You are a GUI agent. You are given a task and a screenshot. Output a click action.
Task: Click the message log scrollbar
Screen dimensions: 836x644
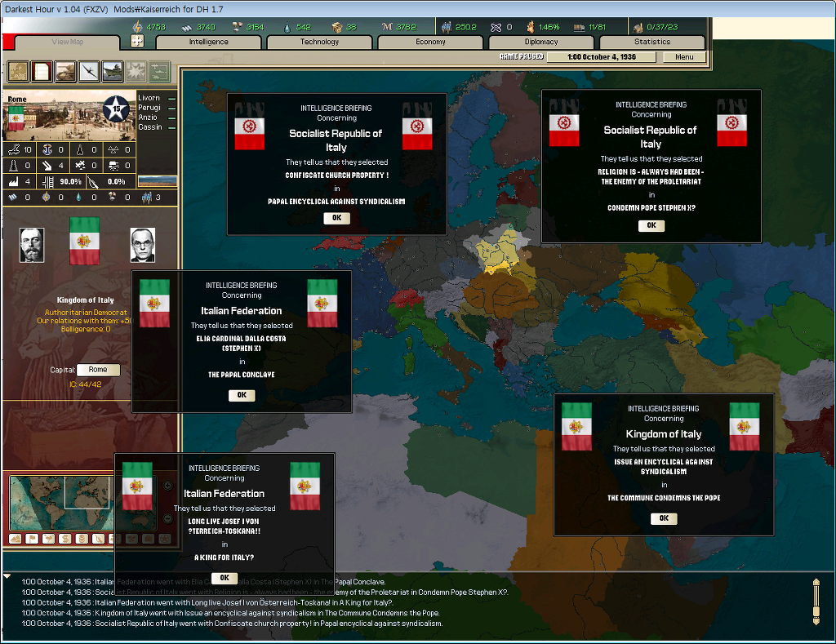pos(816,602)
